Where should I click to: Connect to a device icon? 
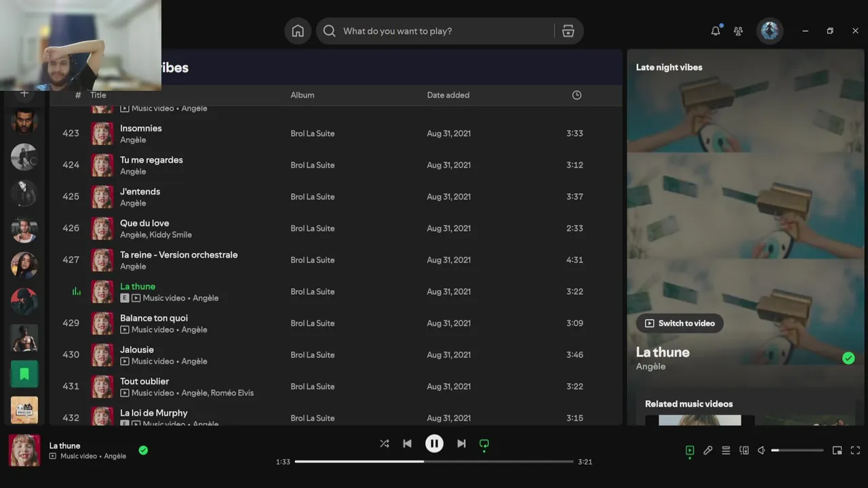click(744, 451)
